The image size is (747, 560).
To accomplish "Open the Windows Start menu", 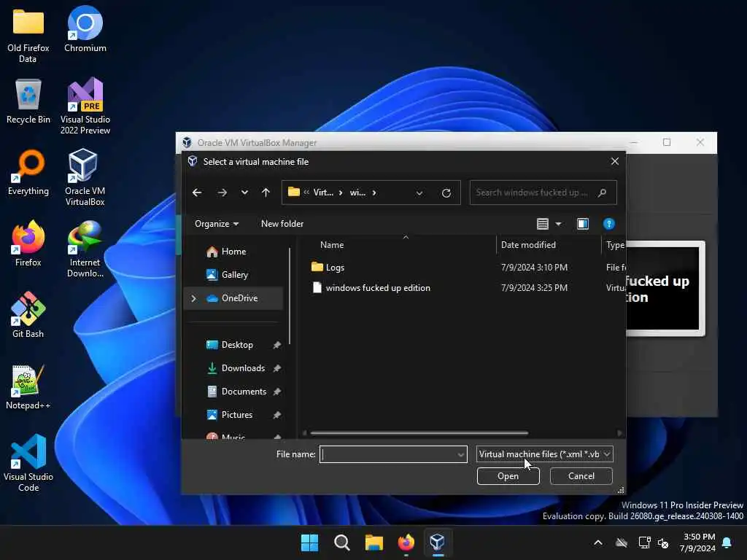I will [309, 542].
